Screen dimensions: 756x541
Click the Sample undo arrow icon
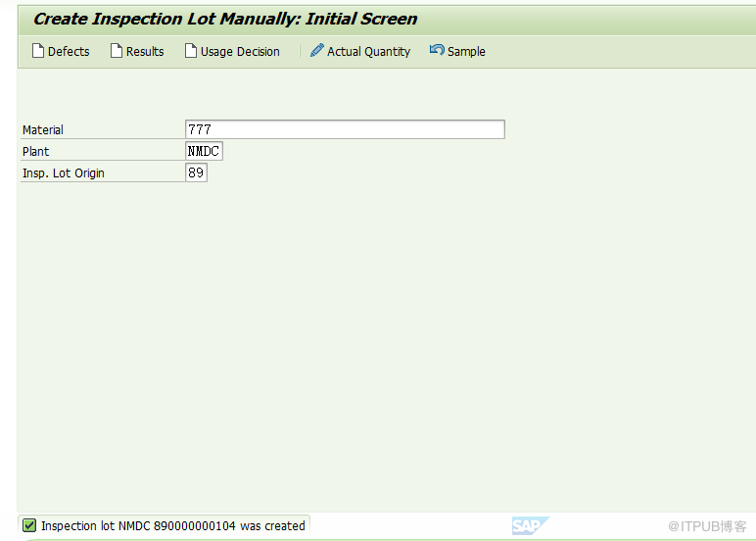coord(437,50)
